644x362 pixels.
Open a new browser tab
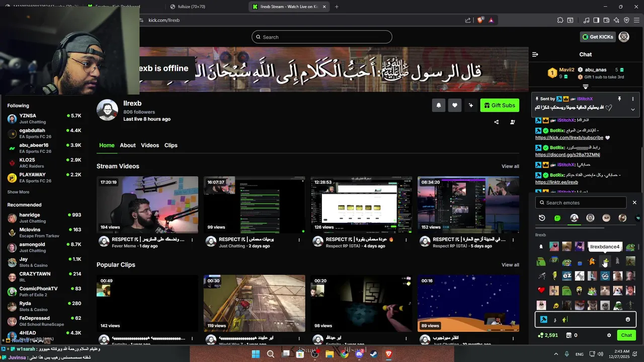tap(337, 7)
